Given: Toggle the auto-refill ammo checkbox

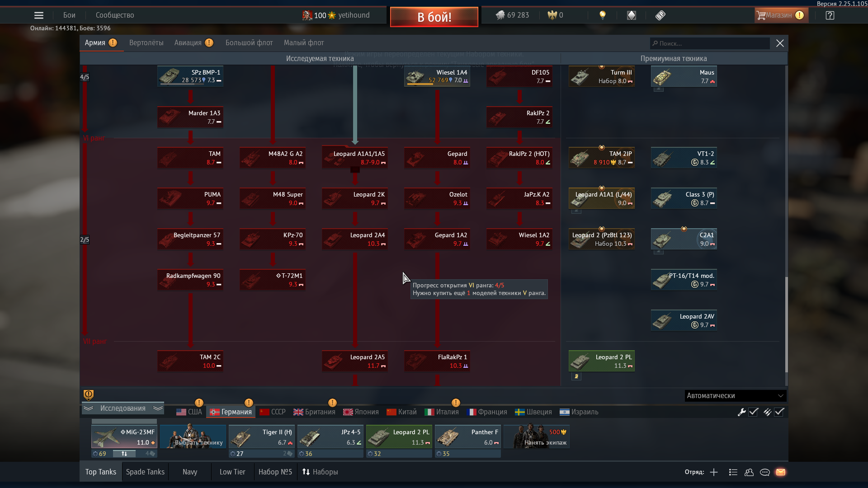Looking at the screenshot, I should click(x=779, y=412).
